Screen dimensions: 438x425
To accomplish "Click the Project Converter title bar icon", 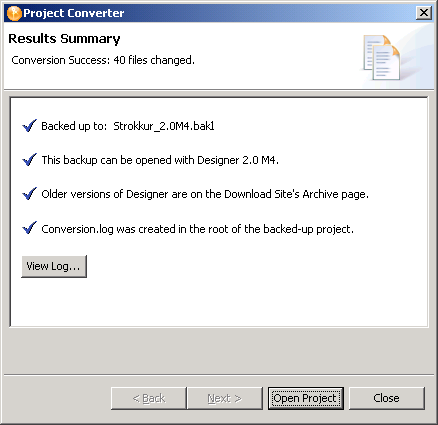I will pos(14,13).
